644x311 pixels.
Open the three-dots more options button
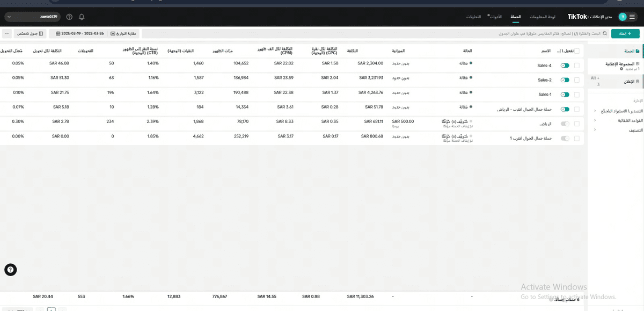(x=7, y=33)
